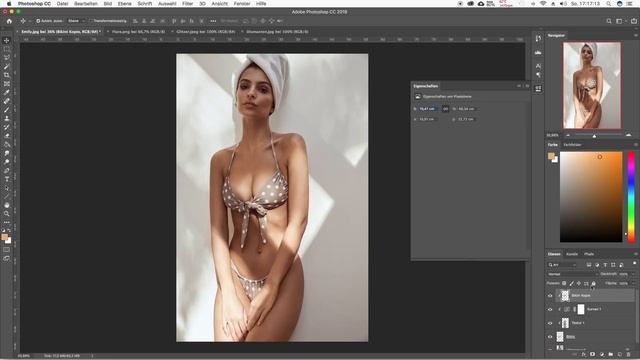Toggle lock position in the Layers panel
Image resolution: width=640 pixels, height=360 pixels.
click(579, 283)
